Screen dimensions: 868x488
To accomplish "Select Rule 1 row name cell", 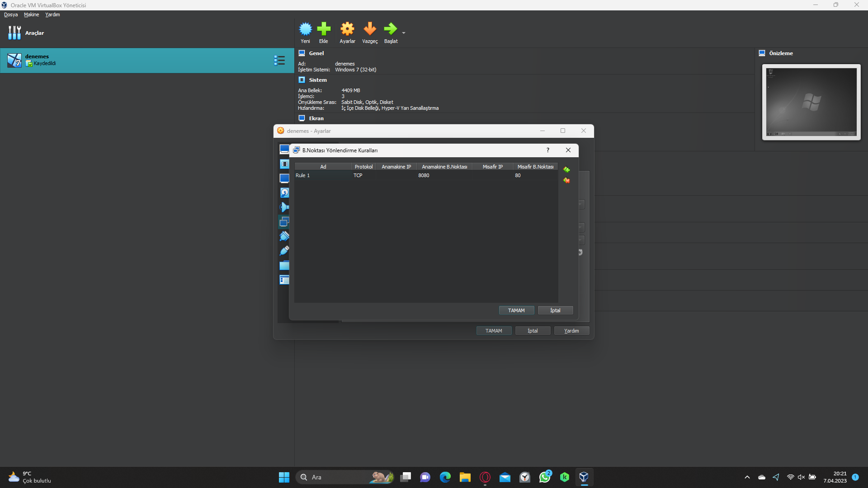I will [303, 175].
